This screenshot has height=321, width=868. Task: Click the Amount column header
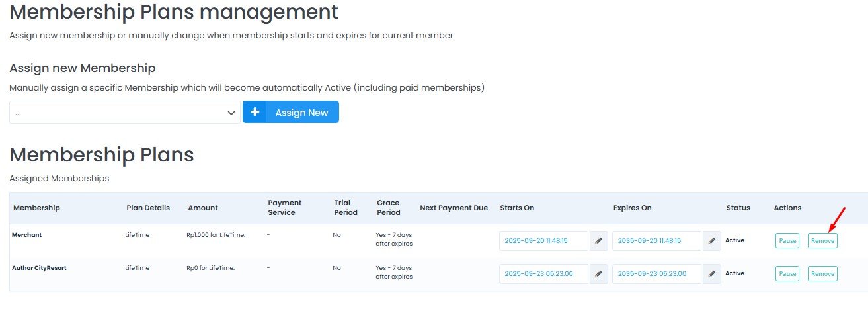pyautogui.click(x=202, y=208)
